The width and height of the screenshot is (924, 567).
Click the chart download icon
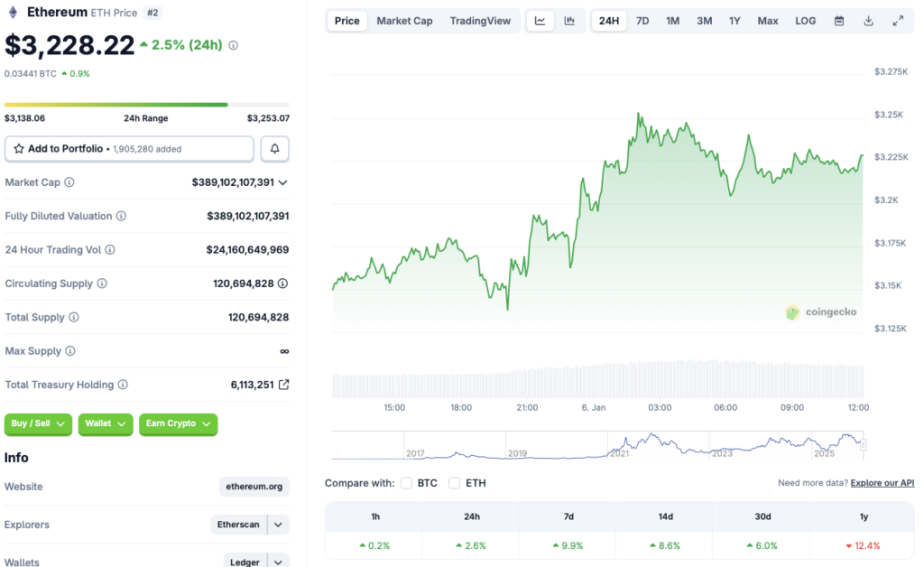(868, 20)
